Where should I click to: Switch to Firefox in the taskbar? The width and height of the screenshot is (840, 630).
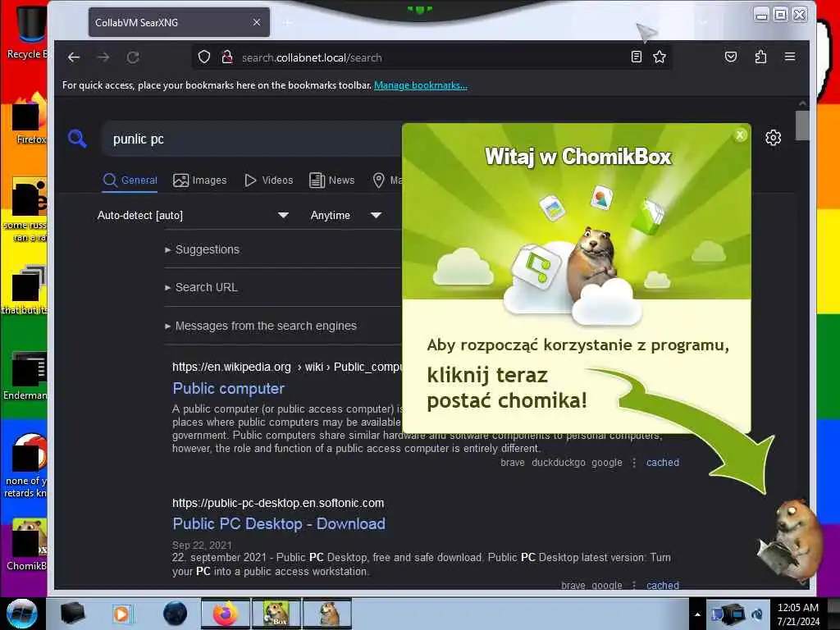(x=226, y=614)
